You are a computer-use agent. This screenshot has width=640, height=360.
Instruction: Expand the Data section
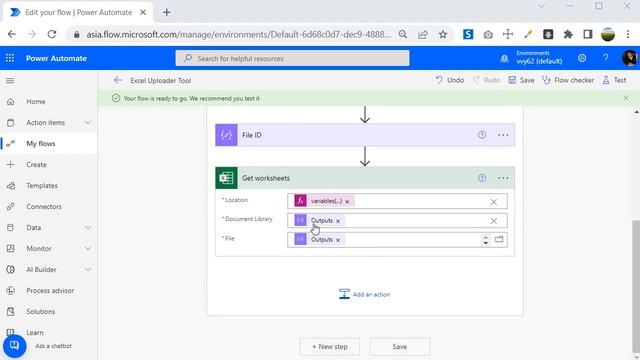pos(88,228)
